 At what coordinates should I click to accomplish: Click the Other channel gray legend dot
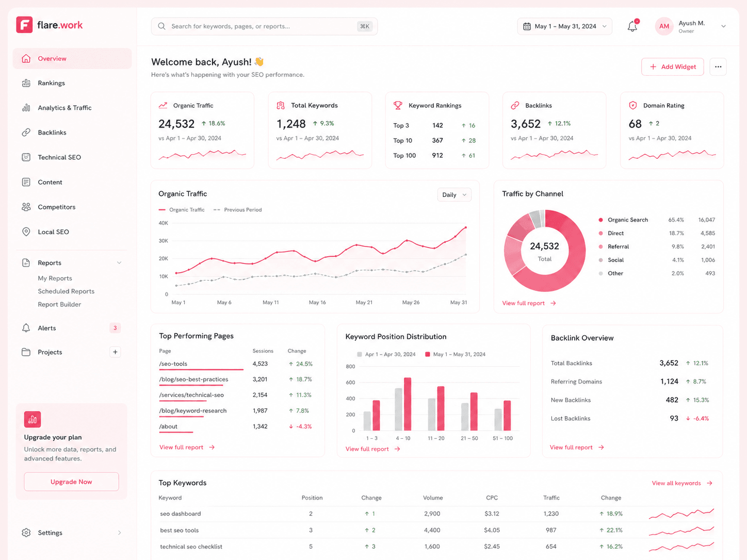tap(600, 274)
